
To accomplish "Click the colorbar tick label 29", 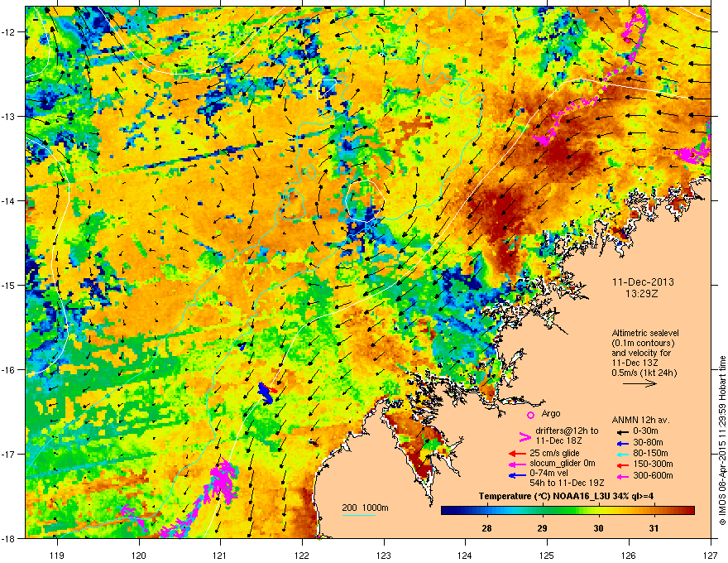I will [542, 528].
